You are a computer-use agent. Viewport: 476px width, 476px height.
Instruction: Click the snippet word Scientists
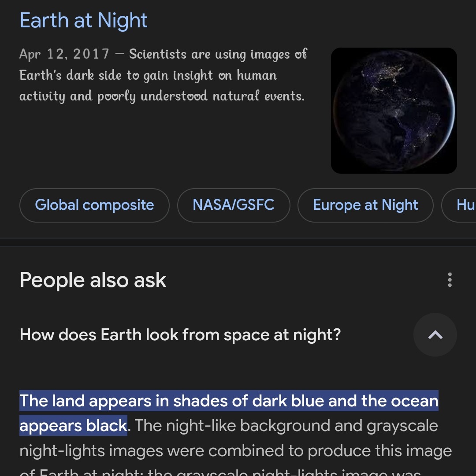tap(158, 54)
